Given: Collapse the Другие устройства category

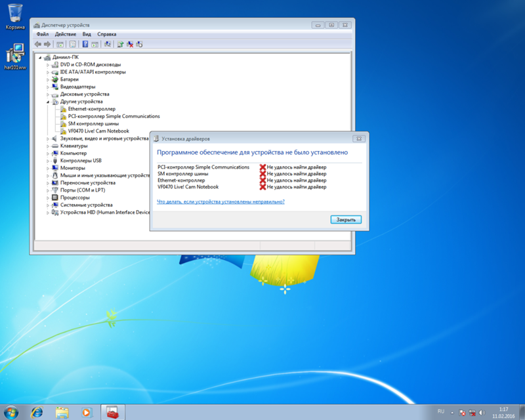Looking at the screenshot, I should pyautogui.click(x=49, y=102).
